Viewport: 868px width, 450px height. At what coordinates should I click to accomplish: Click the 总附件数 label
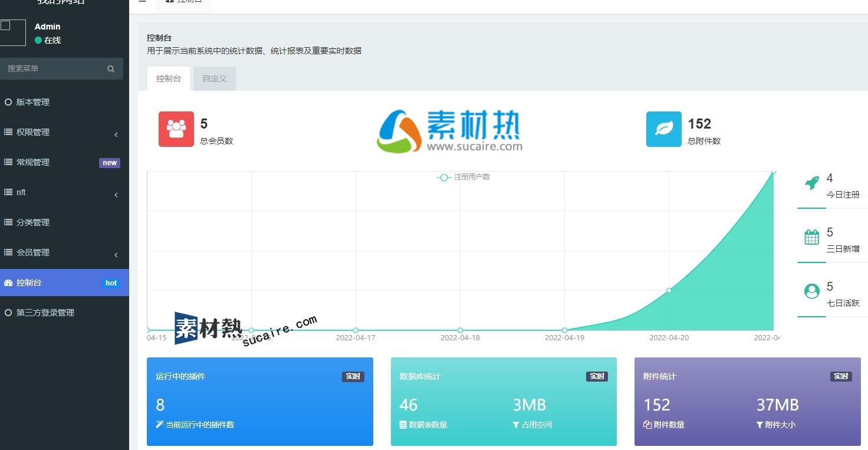point(704,141)
